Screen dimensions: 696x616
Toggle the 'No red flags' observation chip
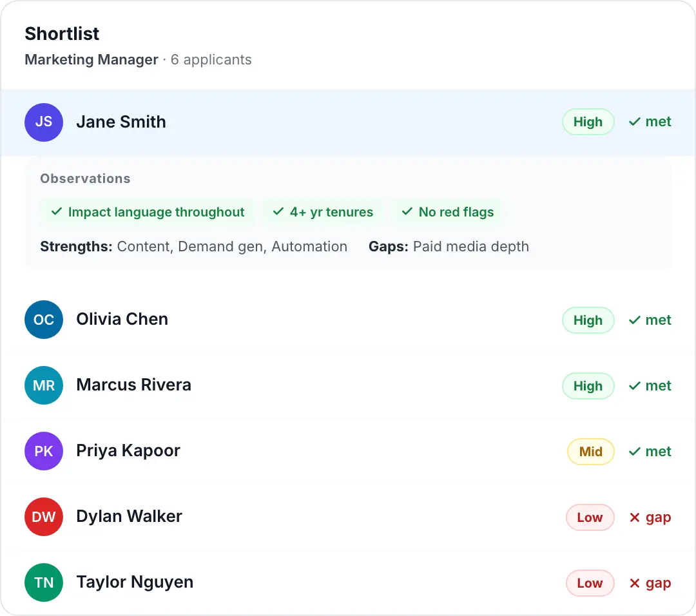447,212
